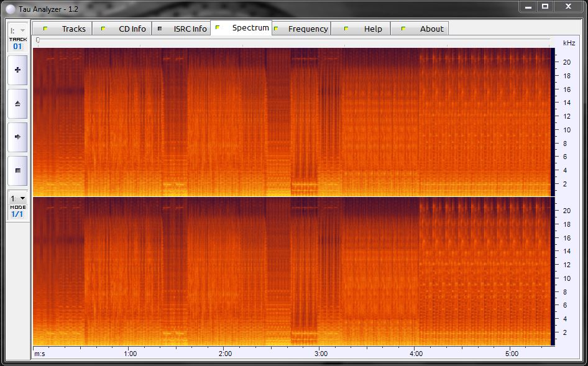The image size is (588, 366).
Task: Switch to the Tracks tab
Action: [x=62, y=29]
